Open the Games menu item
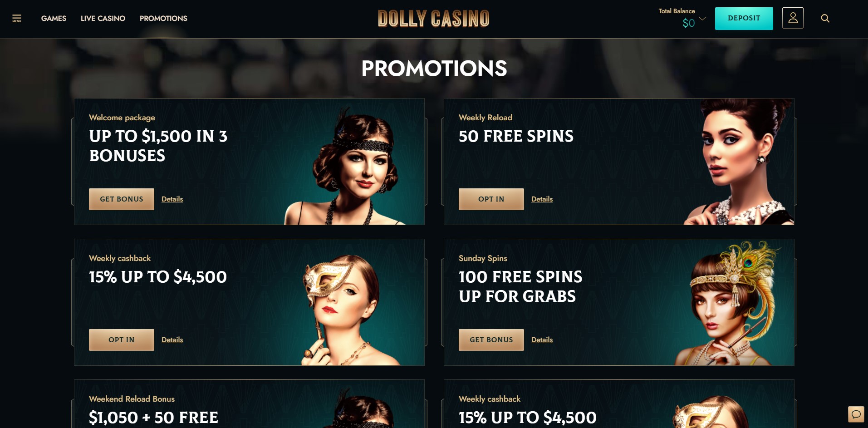Screen dimensions: 868x428 [x=54, y=19]
